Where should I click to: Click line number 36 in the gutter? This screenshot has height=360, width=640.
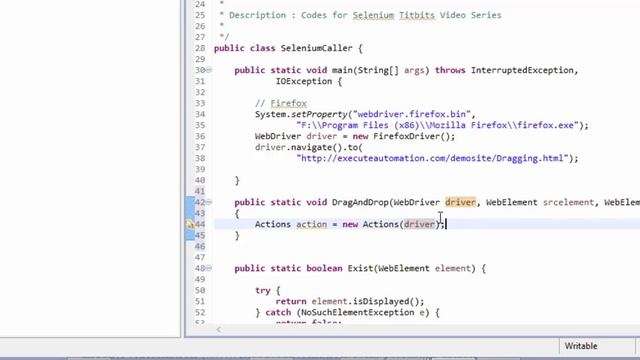point(200,136)
